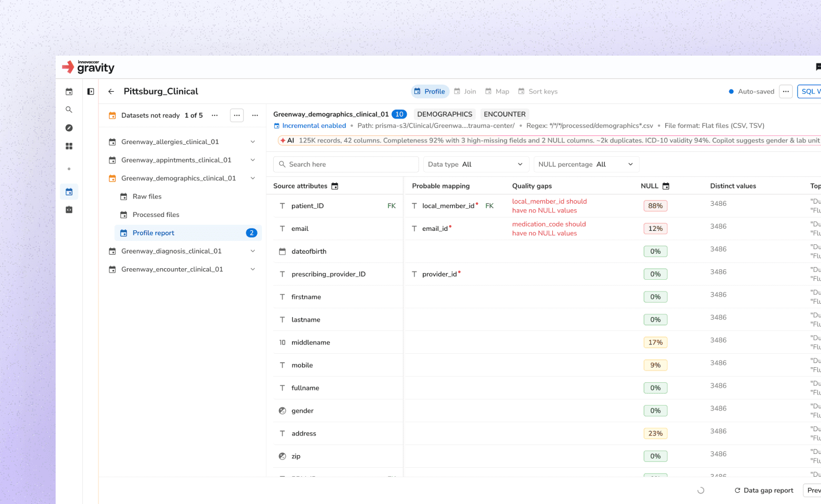Click the blue 10 badge next to dataset name
Image resolution: width=821 pixels, height=504 pixels.
(x=399, y=115)
